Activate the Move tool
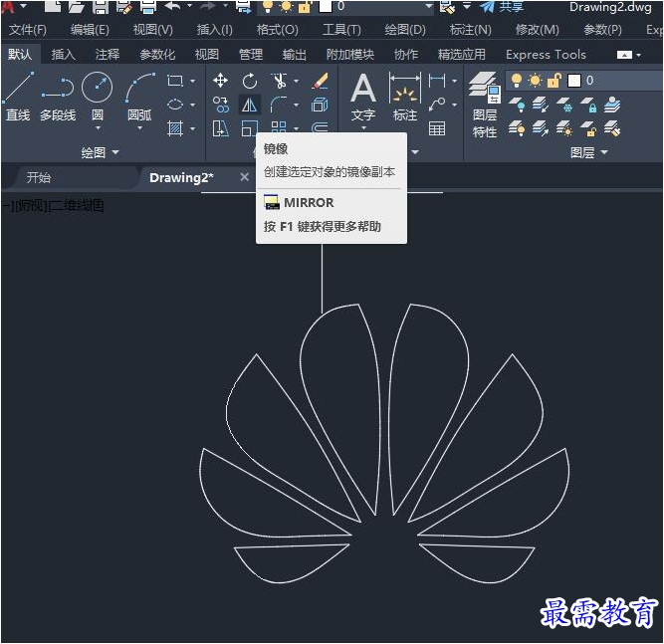 [x=220, y=81]
